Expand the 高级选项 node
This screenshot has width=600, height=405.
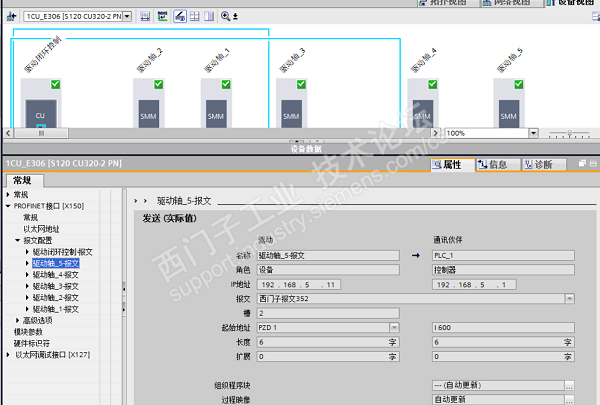pyautogui.click(x=17, y=320)
